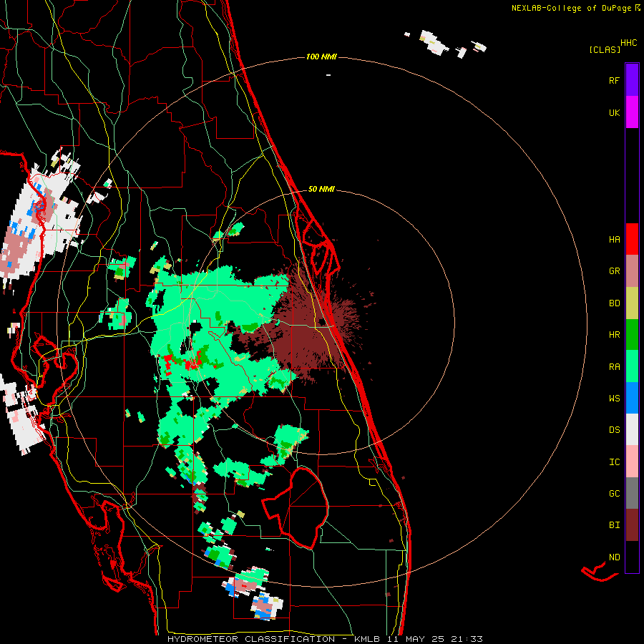
Task: Click the ND black legend swatch
Action: pyautogui.click(x=632, y=557)
